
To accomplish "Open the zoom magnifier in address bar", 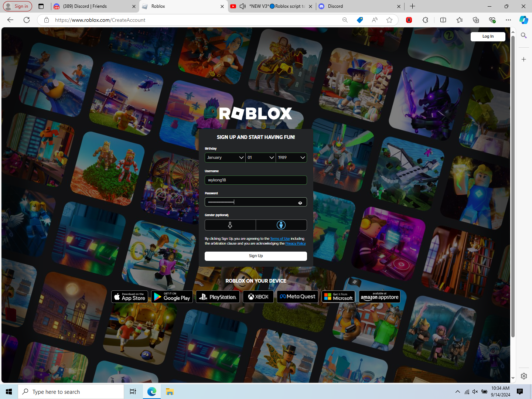I will coord(345,20).
